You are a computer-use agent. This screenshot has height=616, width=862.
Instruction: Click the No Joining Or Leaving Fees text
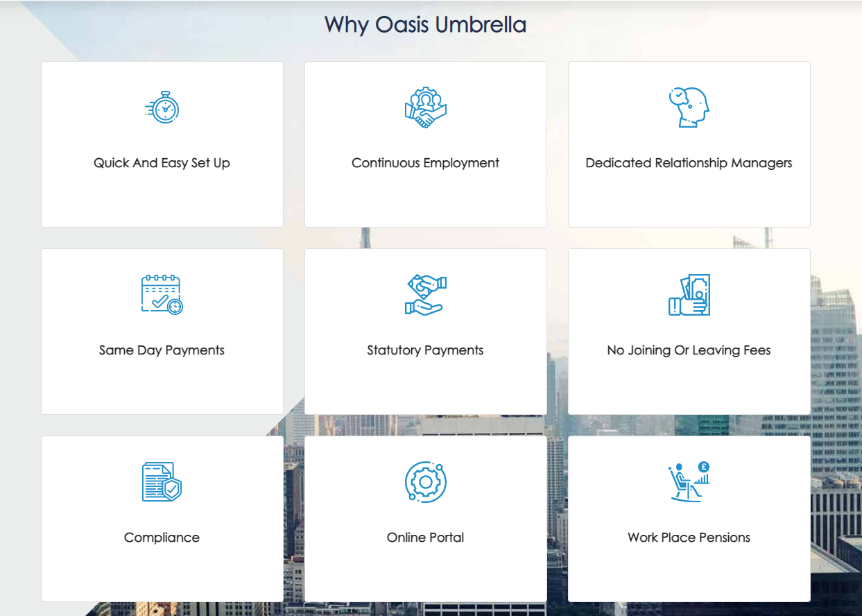pyautogui.click(x=689, y=350)
